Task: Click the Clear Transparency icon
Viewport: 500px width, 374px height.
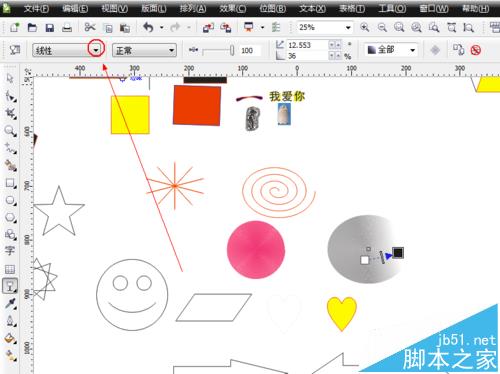Action: pyautogui.click(x=476, y=50)
